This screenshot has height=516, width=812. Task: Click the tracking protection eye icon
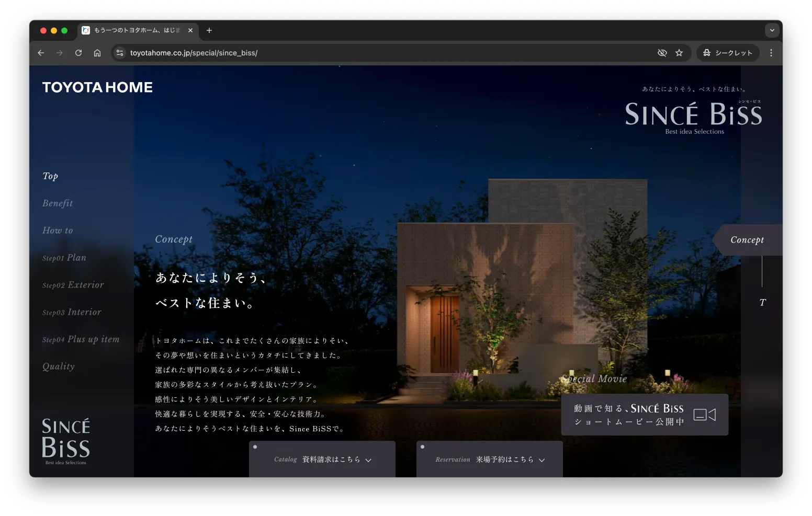(662, 53)
